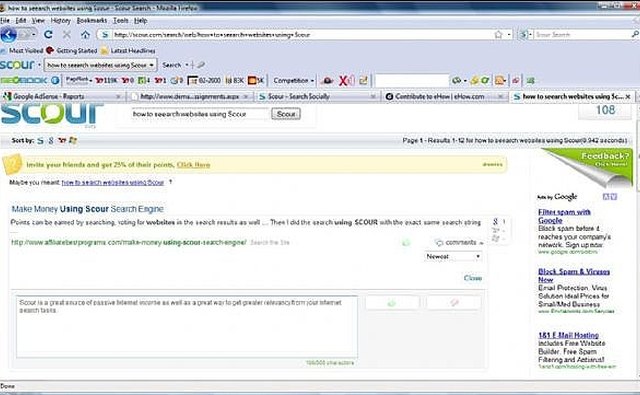Click the 02-2000 archive date icon
This screenshot has height=395, width=640.
[x=204, y=80]
